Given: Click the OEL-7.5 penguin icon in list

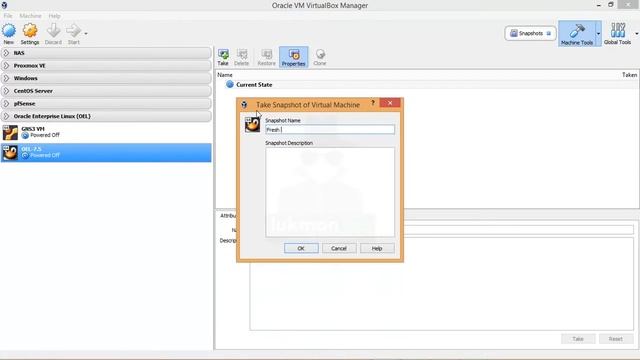Looking at the screenshot, I should coord(10,153).
